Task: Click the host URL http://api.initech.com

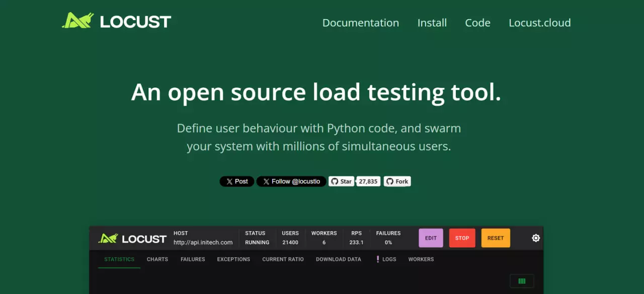Action: click(x=203, y=242)
